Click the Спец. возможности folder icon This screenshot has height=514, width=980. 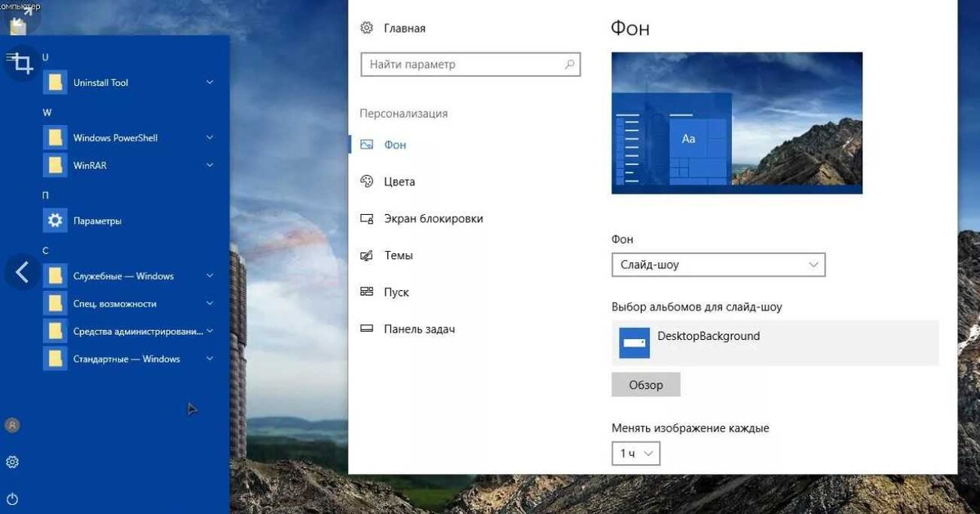[55, 304]
